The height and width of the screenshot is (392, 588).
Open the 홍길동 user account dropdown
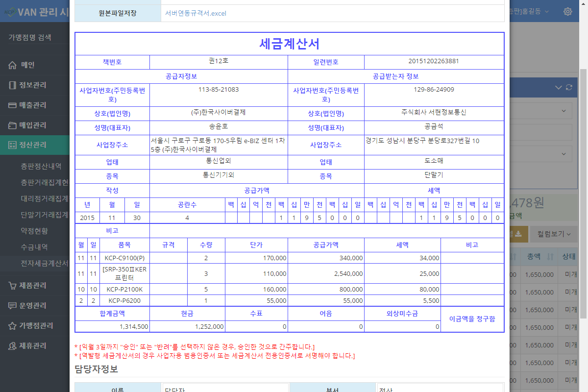click(x=530, y=11)
